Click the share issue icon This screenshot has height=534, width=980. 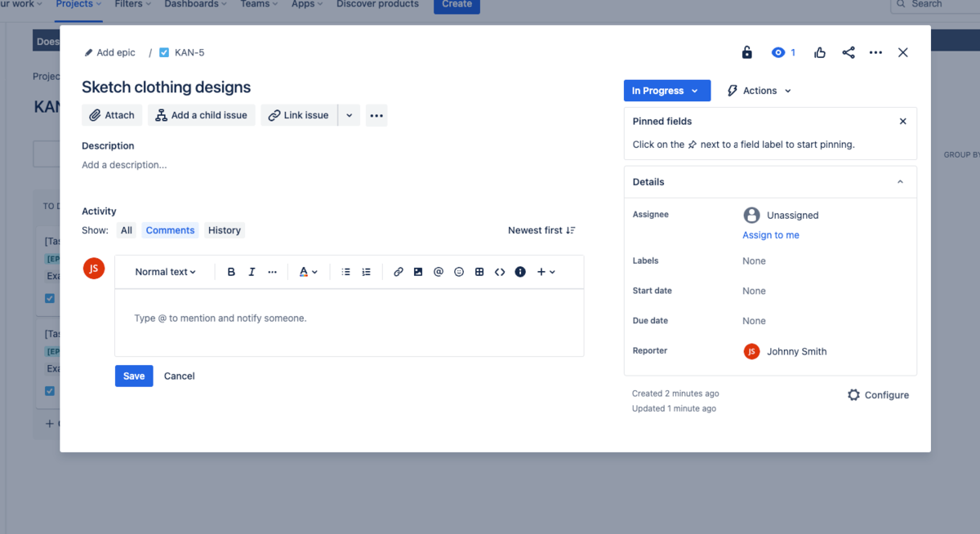849,52
